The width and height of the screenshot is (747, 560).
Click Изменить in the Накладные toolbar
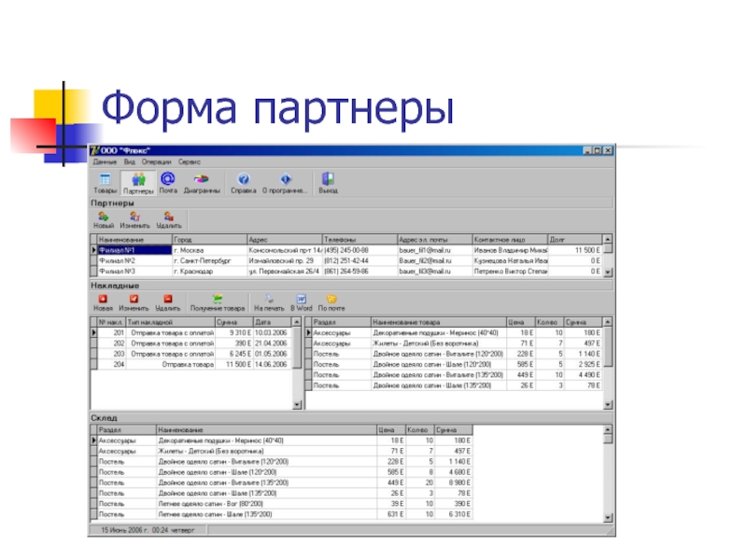point(134,302)
